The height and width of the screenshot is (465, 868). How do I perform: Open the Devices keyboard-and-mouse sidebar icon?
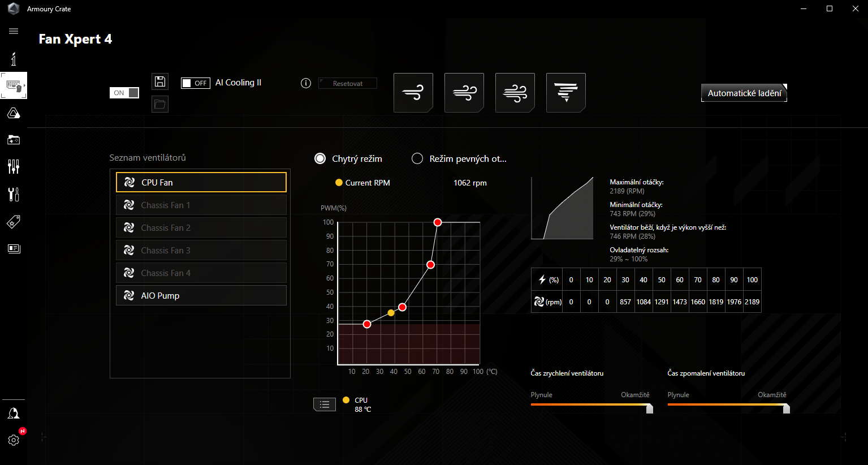click(x=14, y=86)
